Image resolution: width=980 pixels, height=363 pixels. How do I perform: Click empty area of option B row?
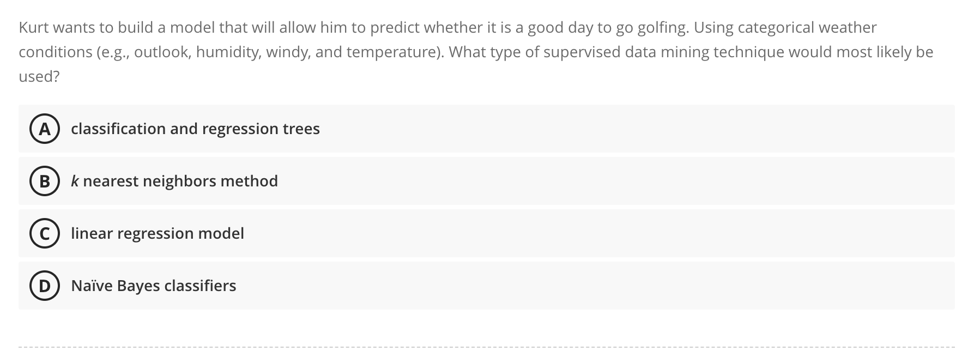click(x=616, y=181)
